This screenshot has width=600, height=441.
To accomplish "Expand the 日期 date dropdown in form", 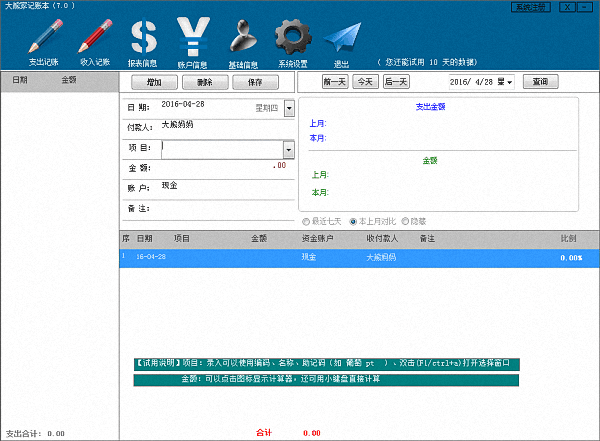I will [289, 107].
